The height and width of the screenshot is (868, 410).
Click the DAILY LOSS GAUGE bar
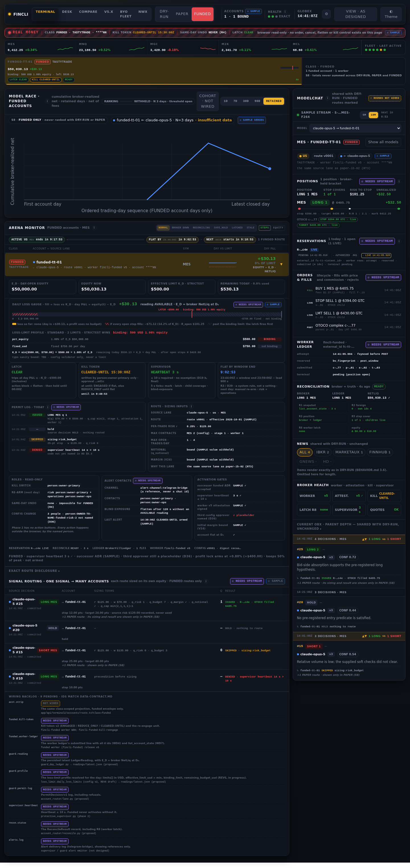(x=147, y=314)
